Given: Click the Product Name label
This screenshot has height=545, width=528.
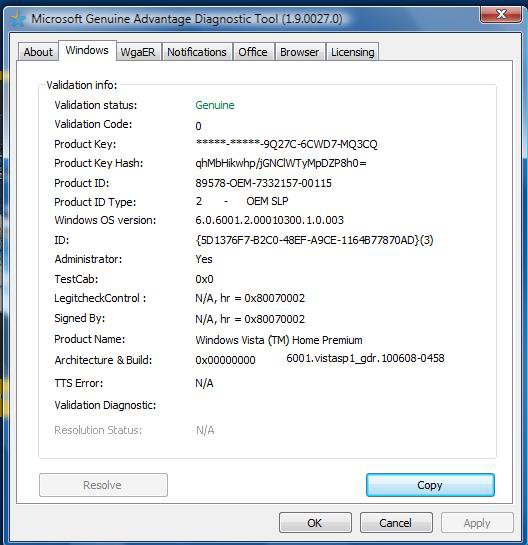Looking at the screenshot, I should coord(89,339).
